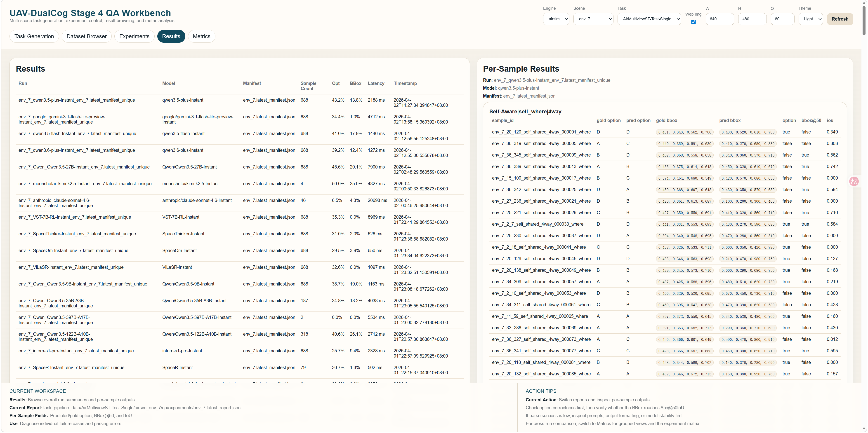Select the env_7_moonshotai_kimi-k2.5-Instant run

[x=85, y=184]
